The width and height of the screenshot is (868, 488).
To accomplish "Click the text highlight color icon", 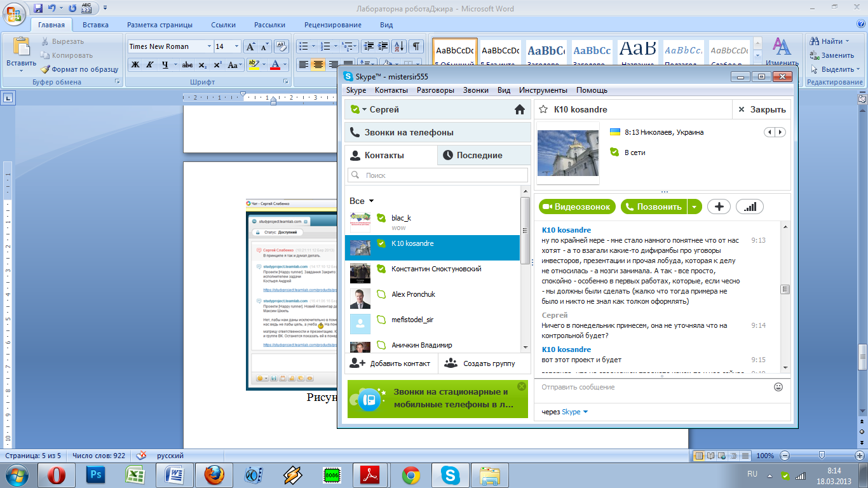I will click(x=254, y=65).
